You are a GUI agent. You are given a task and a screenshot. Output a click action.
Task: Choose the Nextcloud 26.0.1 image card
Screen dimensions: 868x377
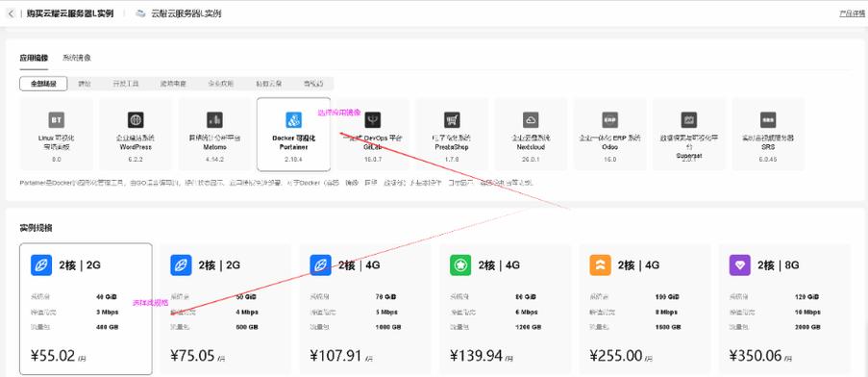click(x=531, y=134)
